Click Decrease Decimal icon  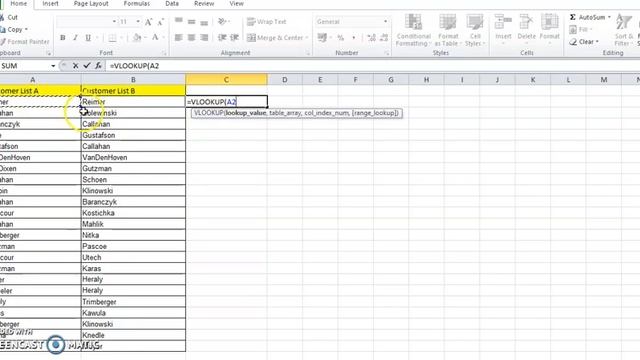pyautogui.click(x=384, y=38)
